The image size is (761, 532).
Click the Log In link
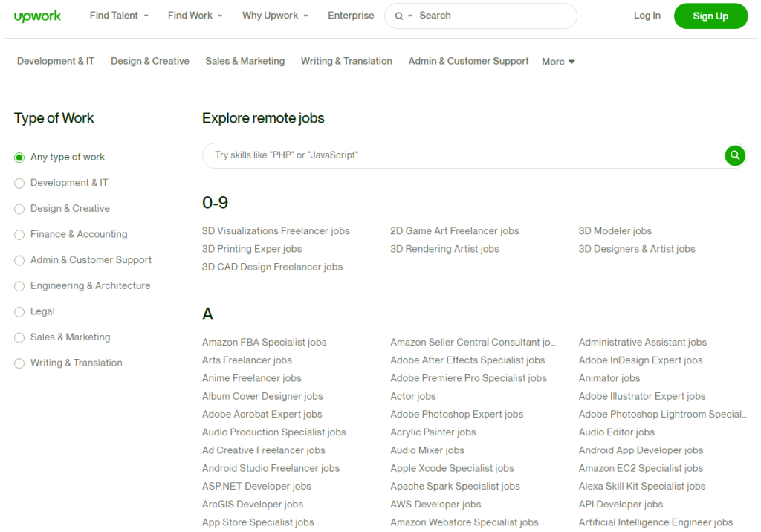[x=647, y=16]
